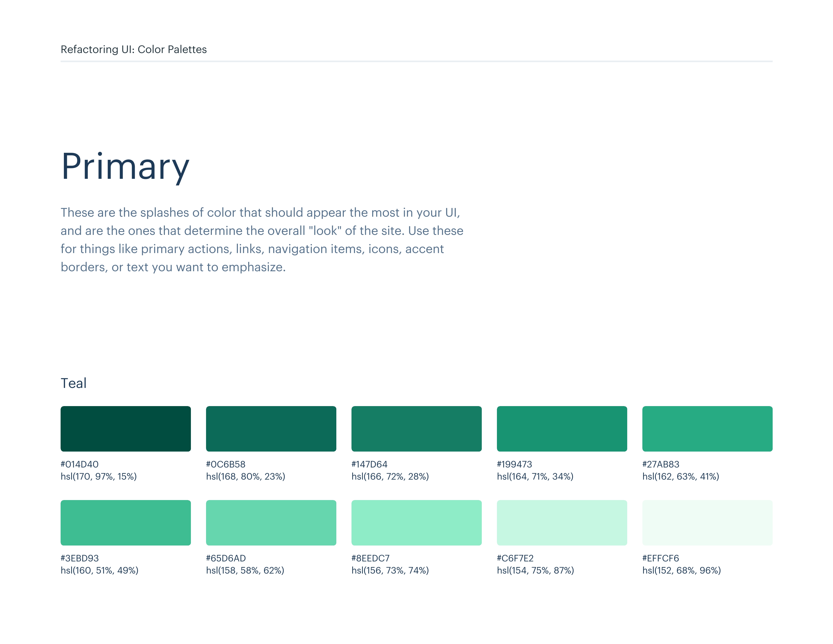Click the hsl(160, 51%, 49%) text
Screen dimensions: 833x644
(x=99, y=570)
